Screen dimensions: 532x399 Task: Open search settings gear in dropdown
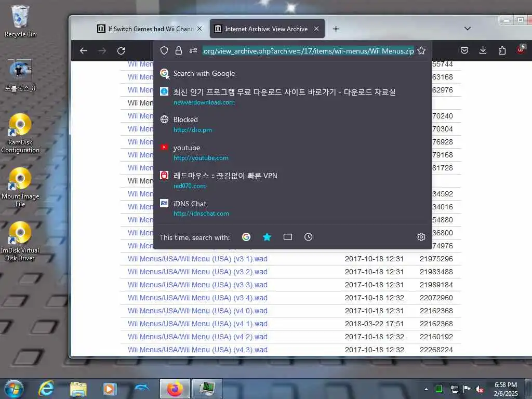421,237
